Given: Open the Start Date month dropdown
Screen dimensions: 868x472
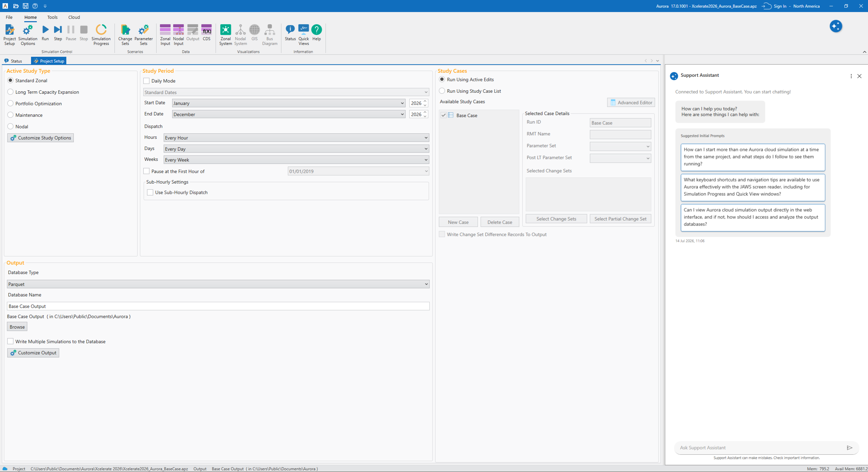Looking at the screenshot, I should pyautogui.click(x=288, y=103).
